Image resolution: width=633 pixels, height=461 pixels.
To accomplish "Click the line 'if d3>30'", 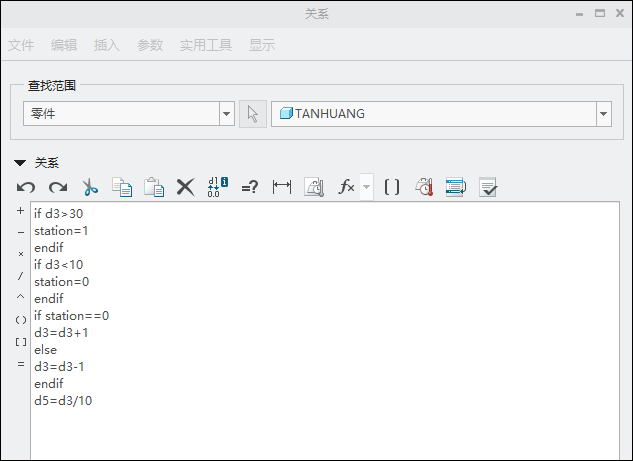I will click(x=59, y=214).
